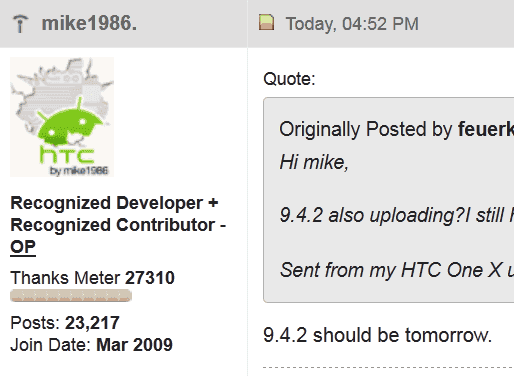Click the user online status icon
514x376 pixels.
(20, 24)
